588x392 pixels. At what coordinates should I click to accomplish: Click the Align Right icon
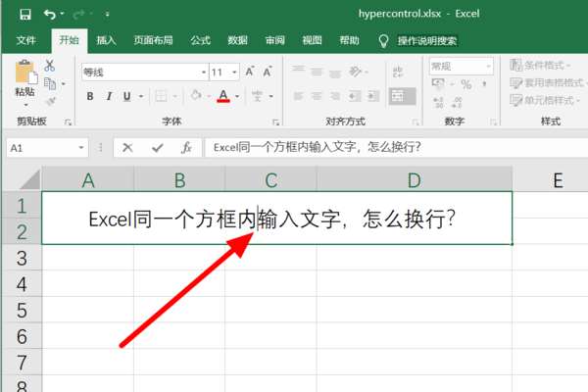(x=335, y=96)
